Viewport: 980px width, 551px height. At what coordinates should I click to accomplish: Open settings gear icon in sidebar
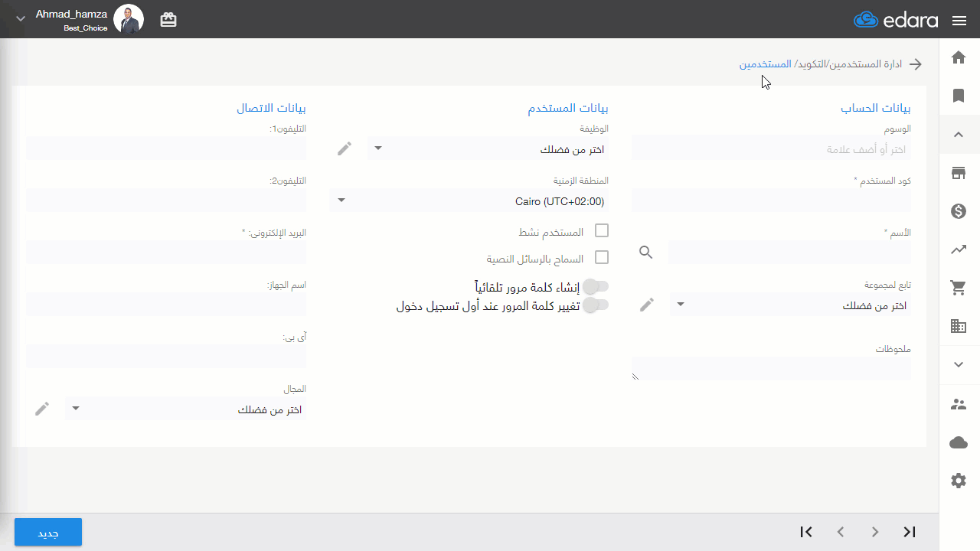pos(959,481)
